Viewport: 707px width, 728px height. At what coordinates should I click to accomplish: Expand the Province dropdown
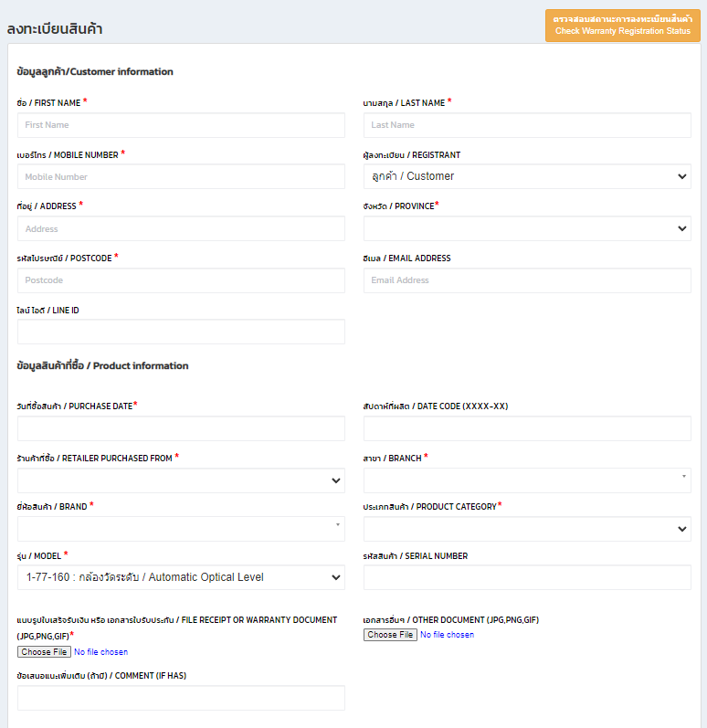click(x=527, y=228)
